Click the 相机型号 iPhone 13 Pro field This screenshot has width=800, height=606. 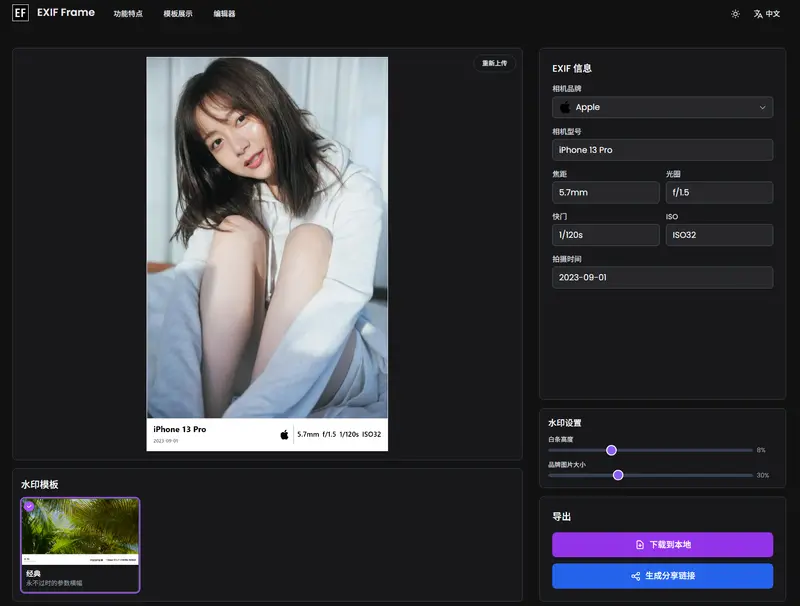662,150
